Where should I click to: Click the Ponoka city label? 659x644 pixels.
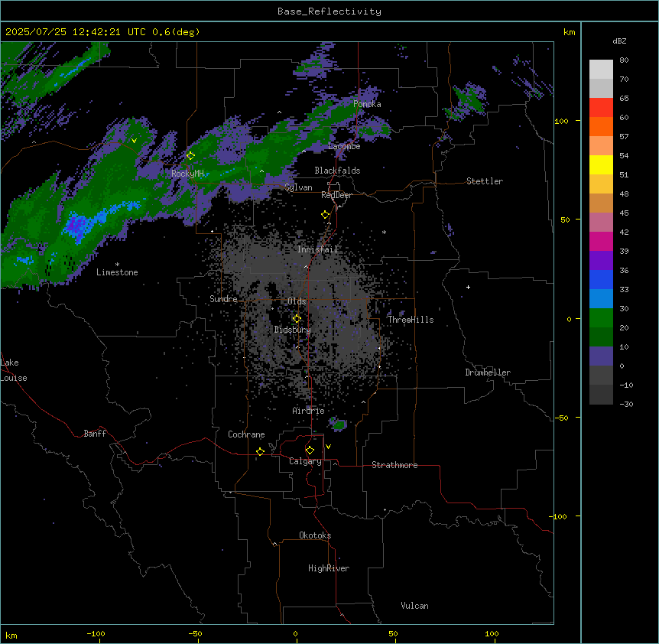tap(367, 104)
